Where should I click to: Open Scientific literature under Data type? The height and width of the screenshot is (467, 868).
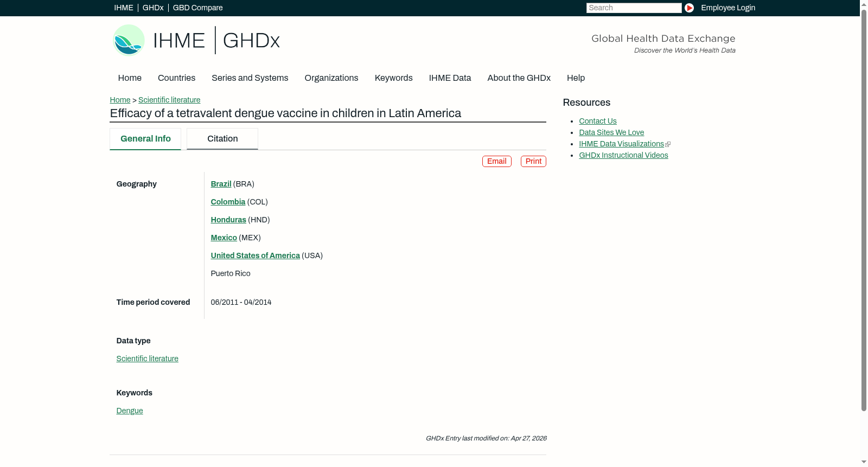click(147, 359)
